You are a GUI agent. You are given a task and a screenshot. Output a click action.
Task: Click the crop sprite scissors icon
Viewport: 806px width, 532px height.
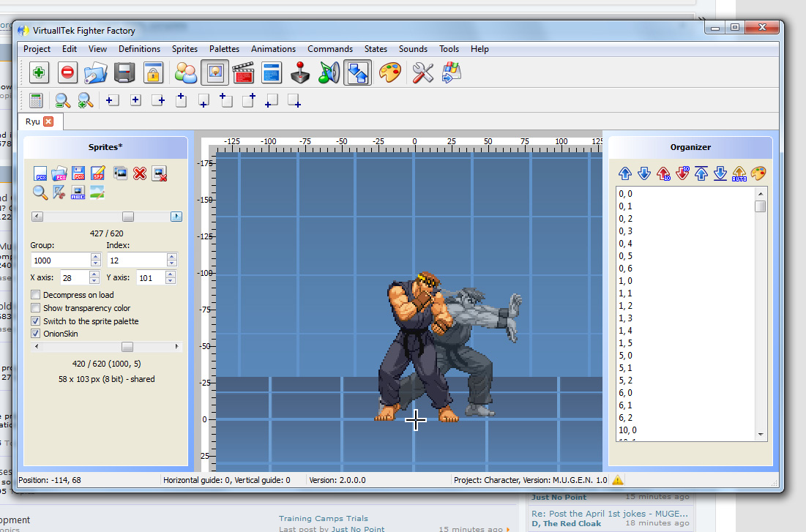tap(59, 192)
